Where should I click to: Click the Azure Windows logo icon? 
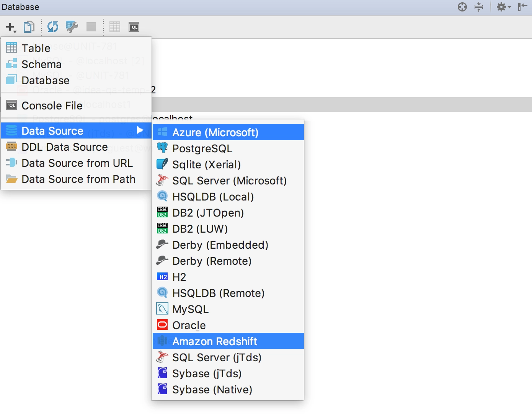[162, 132]
